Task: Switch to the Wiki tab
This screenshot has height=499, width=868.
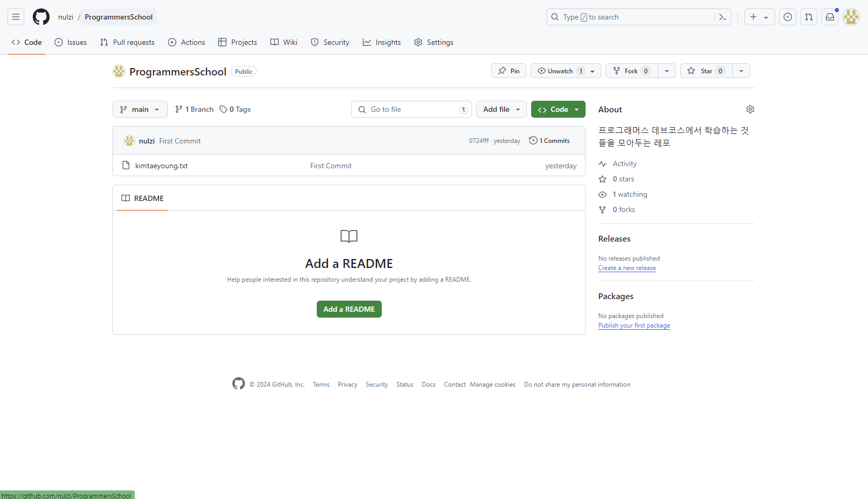Action: pos(284,42)
